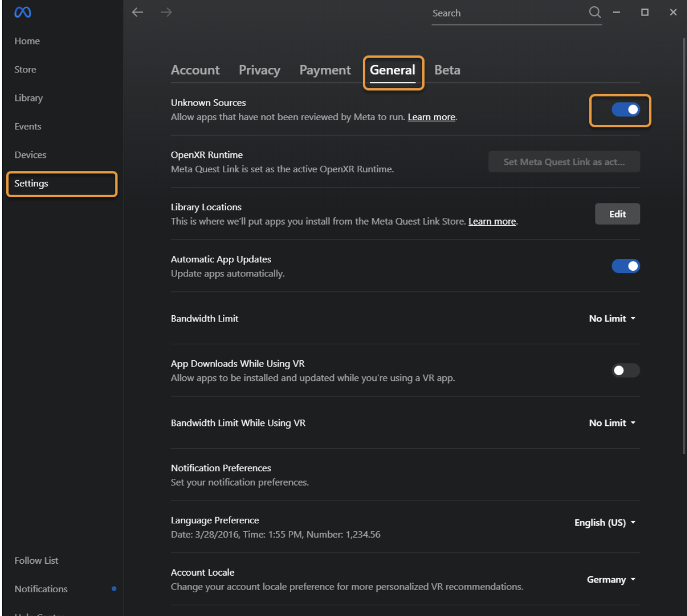Image resolution: width=687 pixels, height=616 pixels.
Task: Click the vertical scrollbar thumb
Action: pos(684,246)
